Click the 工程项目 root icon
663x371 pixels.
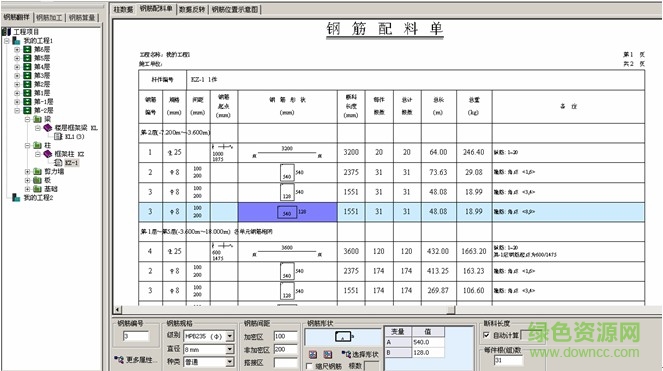coord(7,32)
